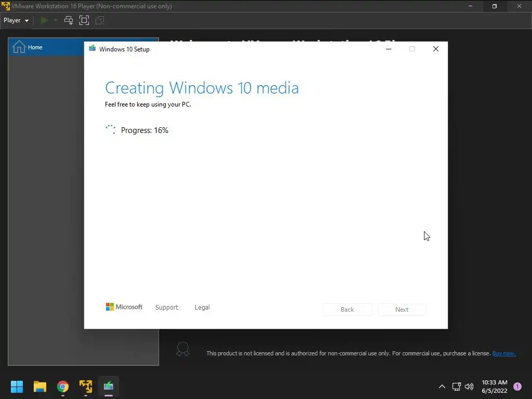The height and width of the screenshot is (399, 532).
Task: Restore down the VMware Player window
Action: point(495,6)
